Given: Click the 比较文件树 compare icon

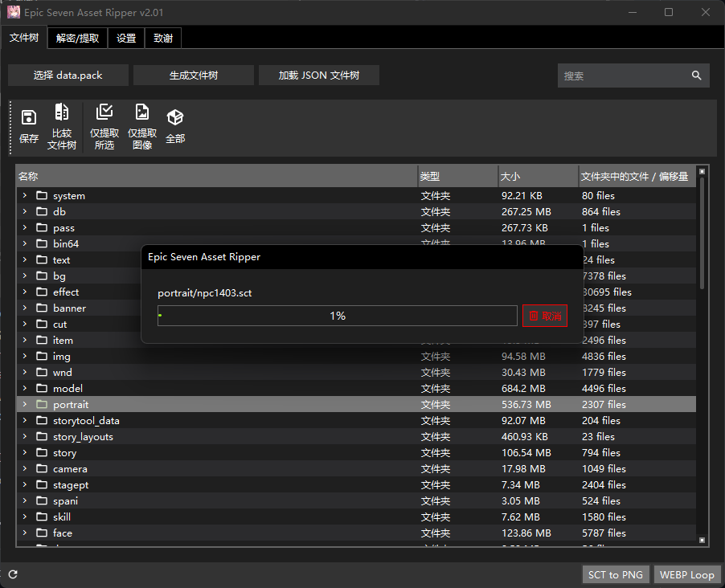Looking at the screenshot, I should click(x=62, y=112).
